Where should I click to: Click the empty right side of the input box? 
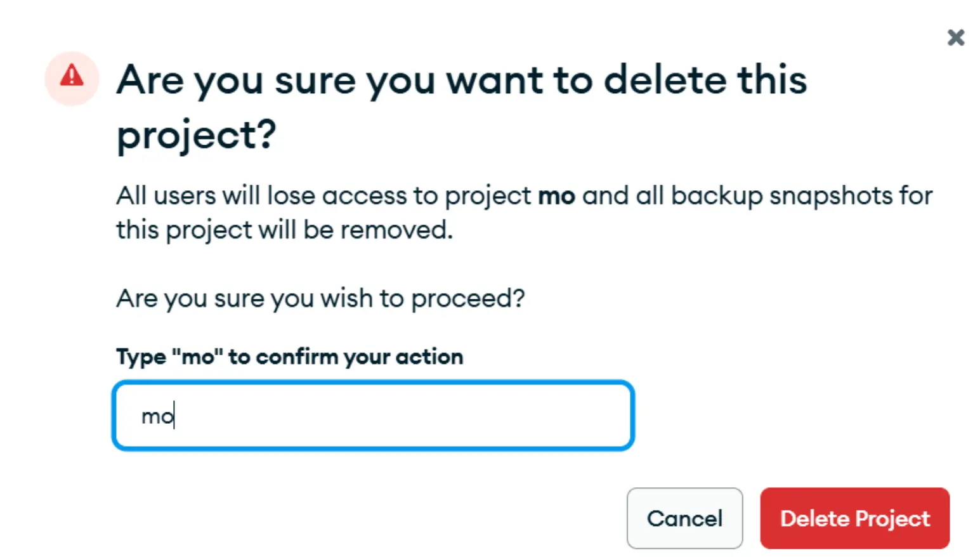(x=507, y=416)
